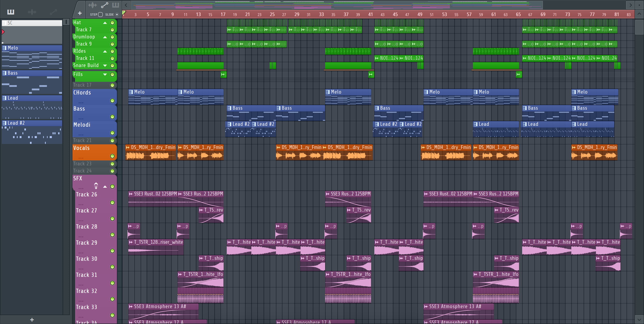Select the Lead #2 pattern in picker

point(32,132)
